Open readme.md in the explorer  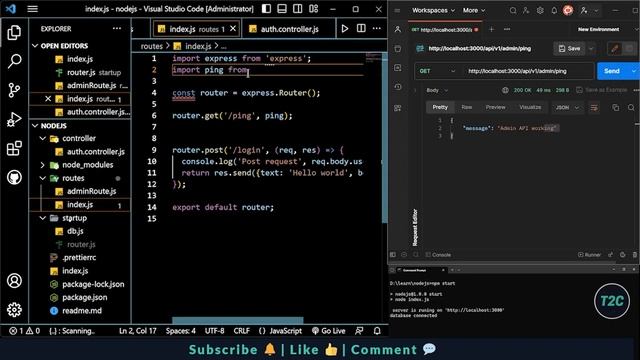tap(82, 311)
